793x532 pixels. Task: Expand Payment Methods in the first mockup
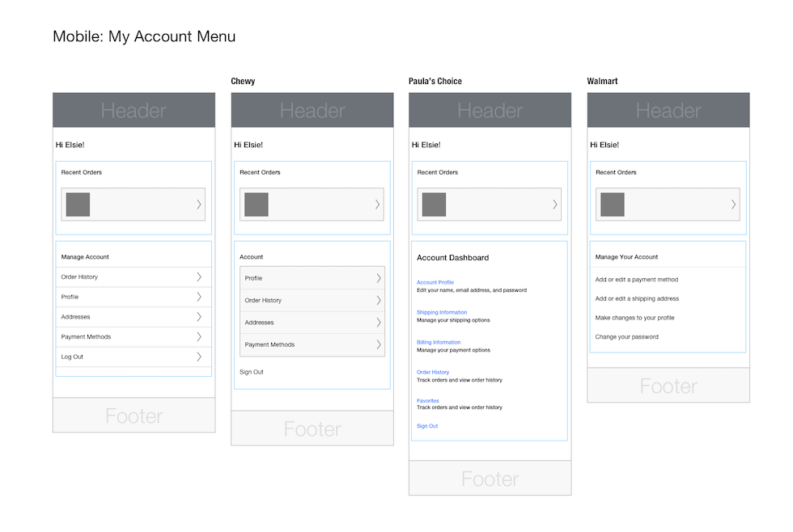tap(199, 336)
